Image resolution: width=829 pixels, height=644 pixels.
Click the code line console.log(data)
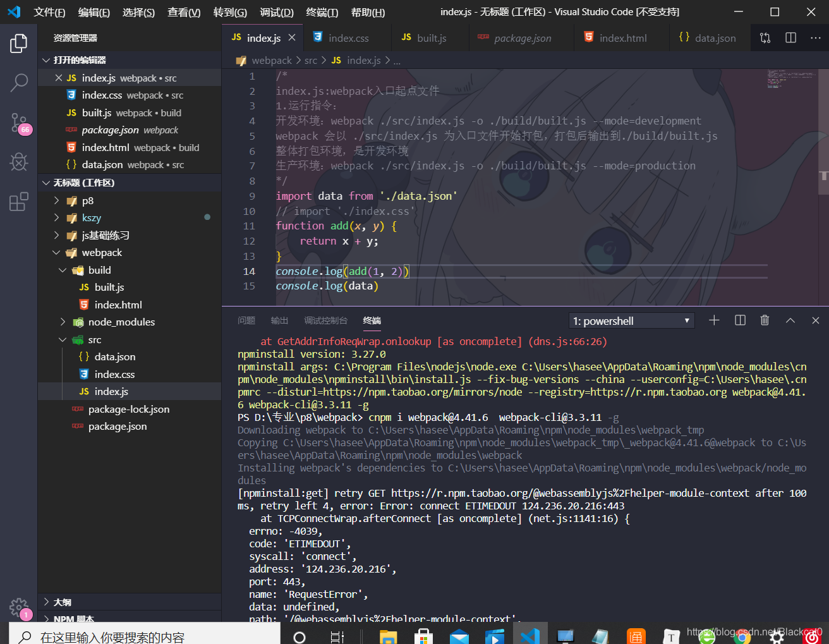(327, 286)
